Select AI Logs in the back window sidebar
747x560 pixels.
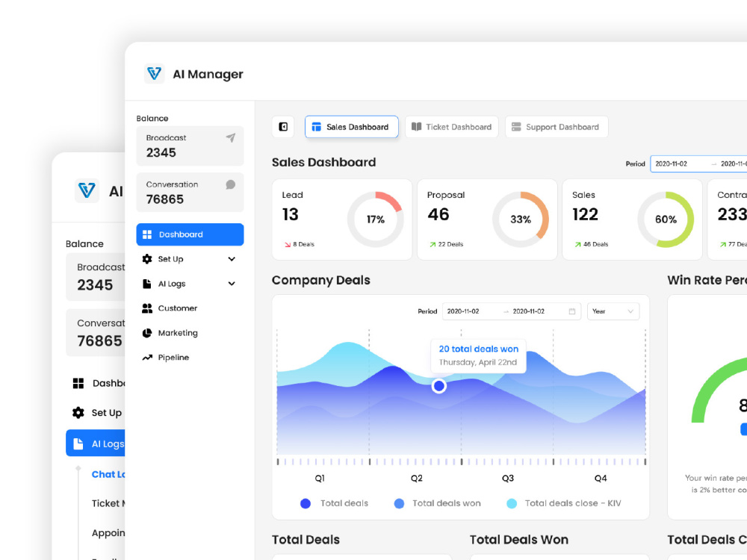96,444
